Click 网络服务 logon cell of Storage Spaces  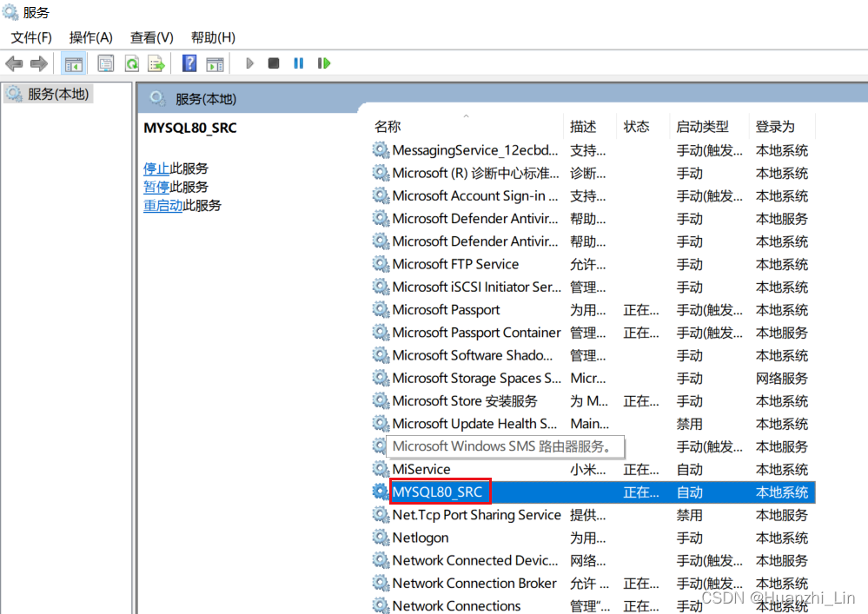pos(782,379)
